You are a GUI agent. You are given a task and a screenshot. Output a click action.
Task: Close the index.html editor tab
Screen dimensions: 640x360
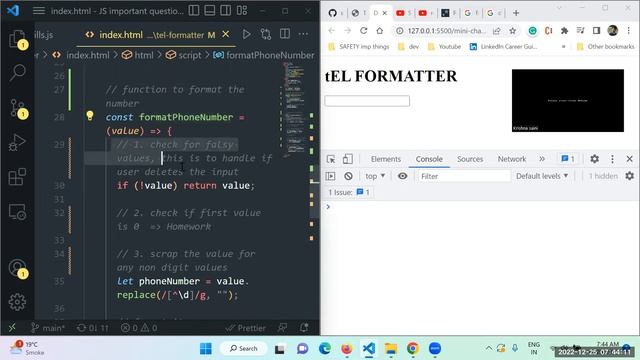tap(226, 35)
